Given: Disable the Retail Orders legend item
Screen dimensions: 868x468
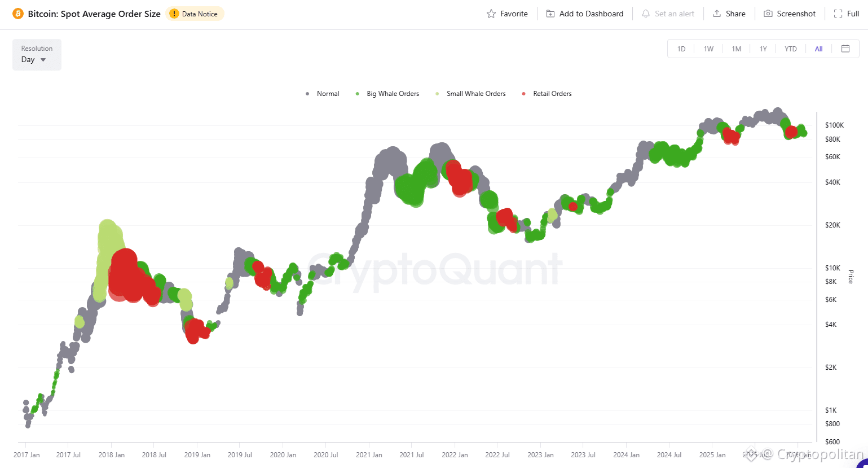Looking at the screenshot, I should pyautogui.click(x=547, y=93).
